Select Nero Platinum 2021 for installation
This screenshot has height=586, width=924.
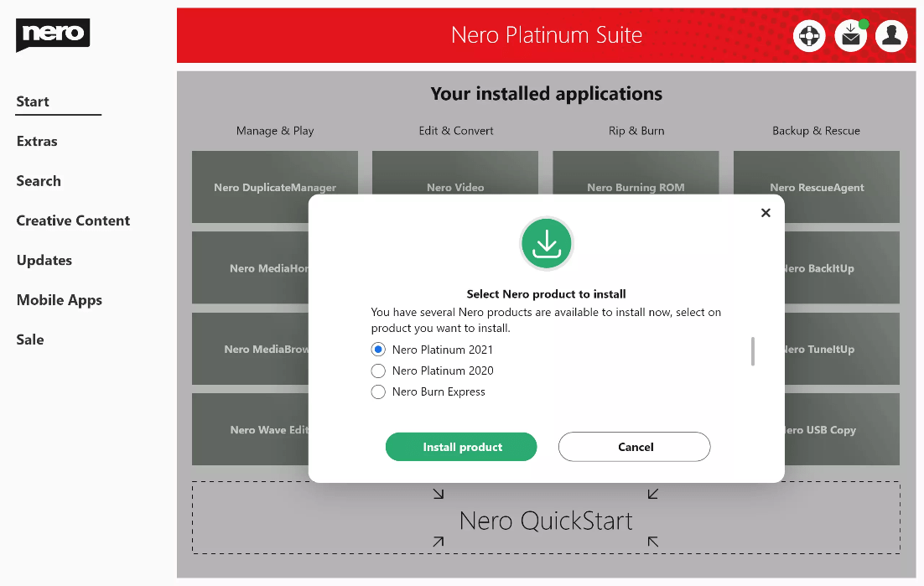[378, 350]
